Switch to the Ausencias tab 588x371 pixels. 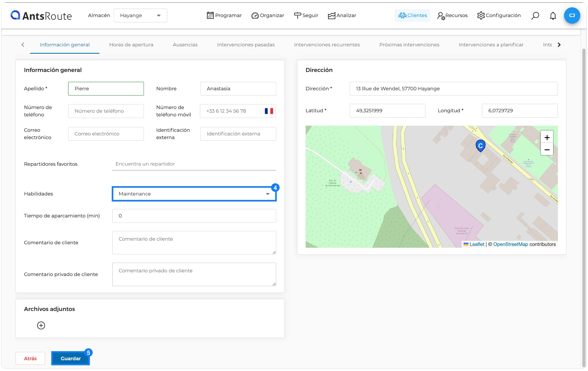click(185, 45)
